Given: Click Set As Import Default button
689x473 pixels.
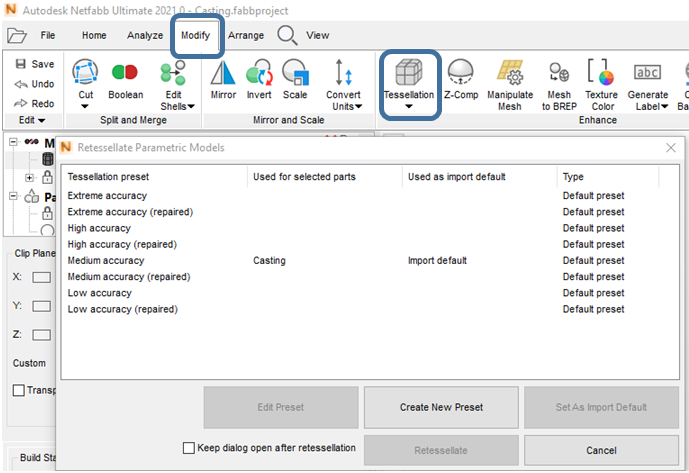Looking at the screenshot, I should (601, 408).
